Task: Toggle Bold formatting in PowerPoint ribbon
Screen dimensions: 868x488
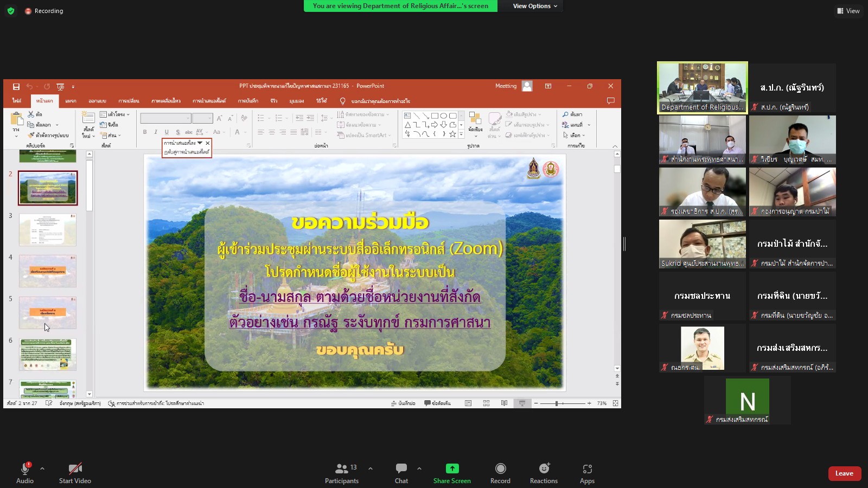Action: [145, 132]
